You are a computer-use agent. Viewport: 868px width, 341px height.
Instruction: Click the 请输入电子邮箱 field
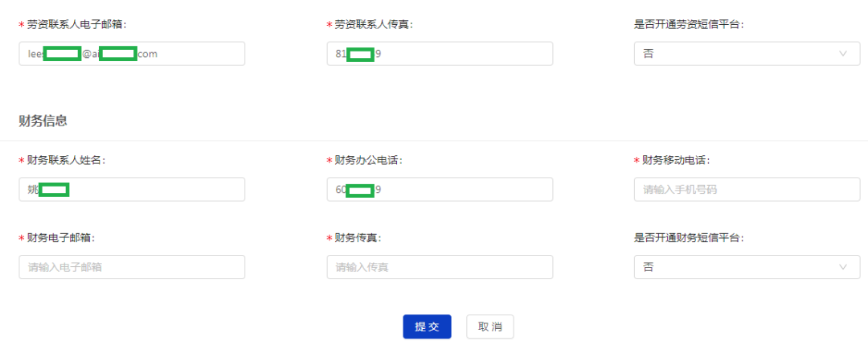tap(132, 267)
